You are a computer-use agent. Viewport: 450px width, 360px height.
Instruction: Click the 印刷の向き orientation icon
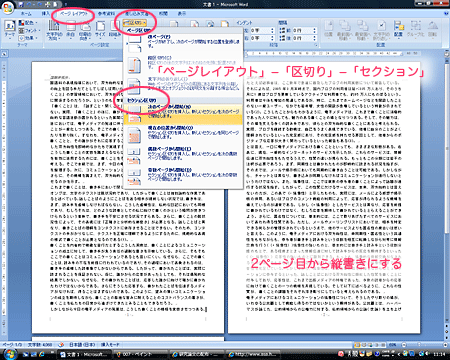85,30
